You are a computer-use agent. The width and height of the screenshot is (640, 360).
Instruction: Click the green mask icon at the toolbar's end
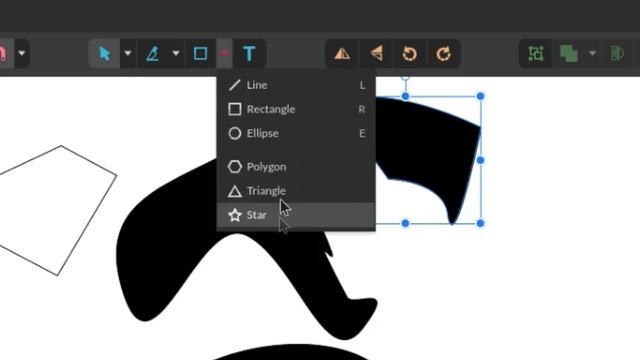pos(617,53)
